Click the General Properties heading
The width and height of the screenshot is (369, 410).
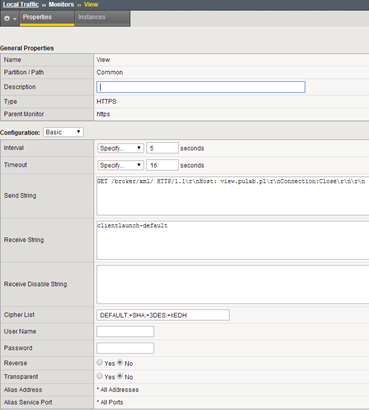click(27, 48)
